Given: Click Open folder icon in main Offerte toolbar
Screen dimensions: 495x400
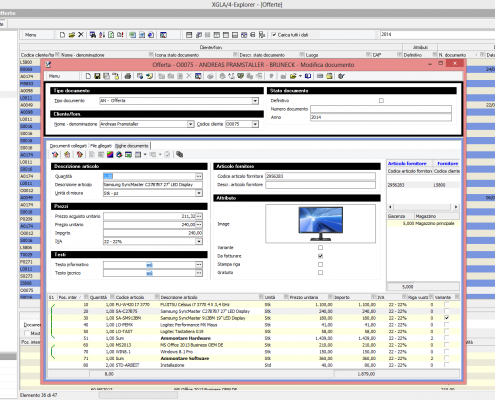Looking at the screenshot, I should 71,35.
